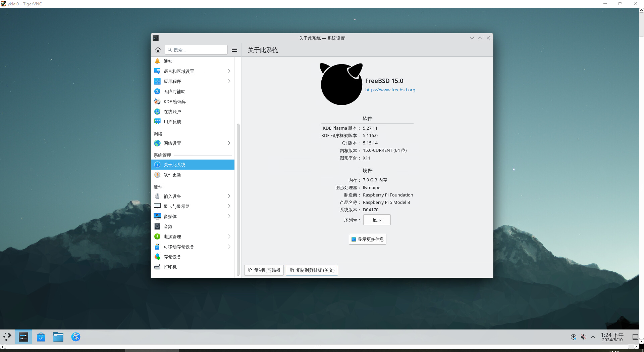Click the 15.0-CURRENT (64 位) kernel text
Image resolution: width=644 pixels, height=352 pixels.
tap(385, 150)
